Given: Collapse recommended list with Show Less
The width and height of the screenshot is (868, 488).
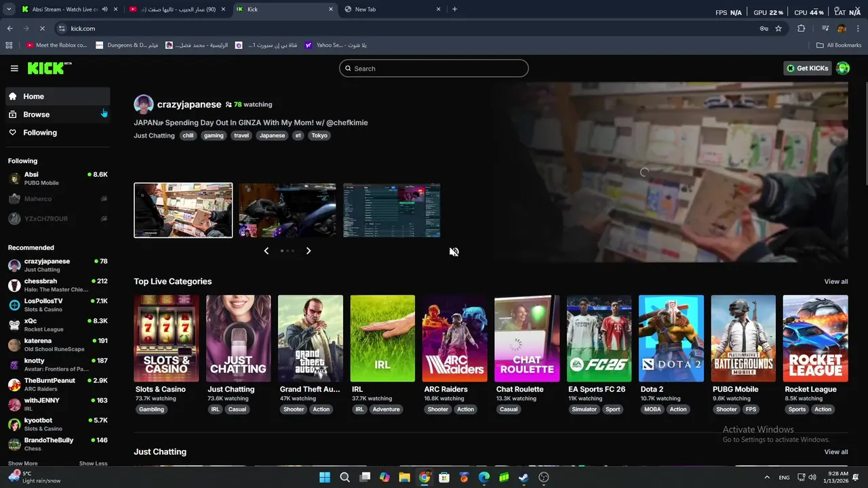Looking at the screenshot, I should tap(94, 464).
